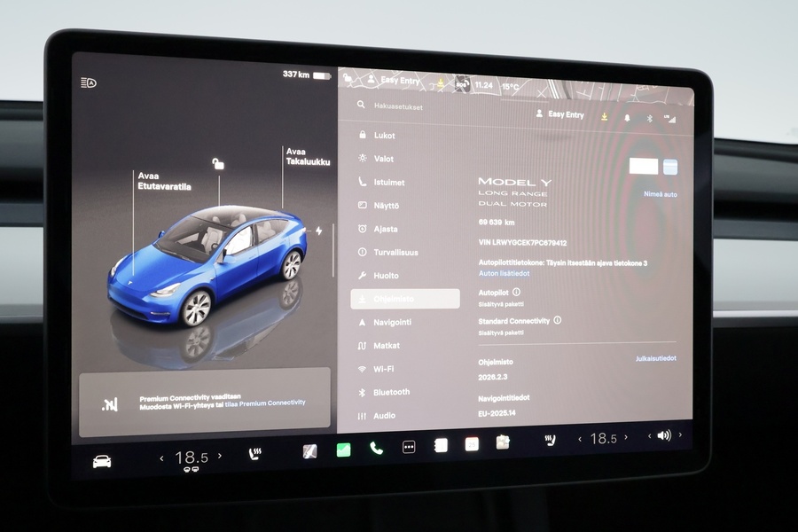Mute audio with the volume speaker icon
Screen dimensions: 798x532
click(662, 435)
